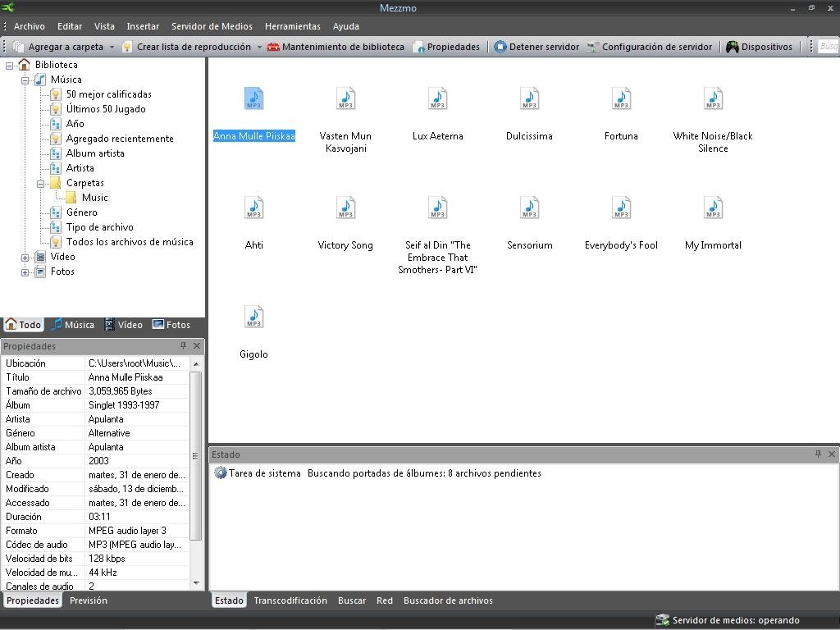Switch to the Transcodificación tab
The height and width of the screenshot is (630, 840).
(x=290, y=600)
